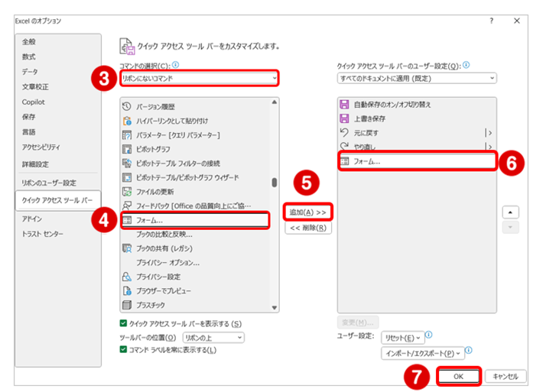
Task: Click the move up arrow button
Action: pyautogui.click(x=510, y=212)
